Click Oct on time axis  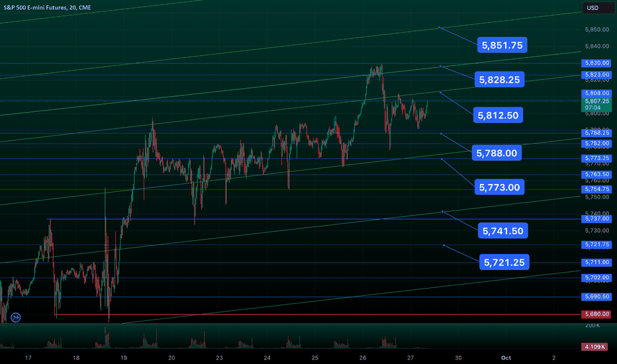pos(506,357)
